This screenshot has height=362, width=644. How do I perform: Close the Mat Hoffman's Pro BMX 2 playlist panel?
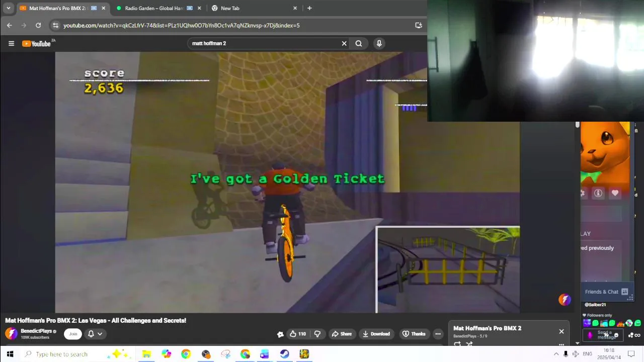[x=561, y=331]
